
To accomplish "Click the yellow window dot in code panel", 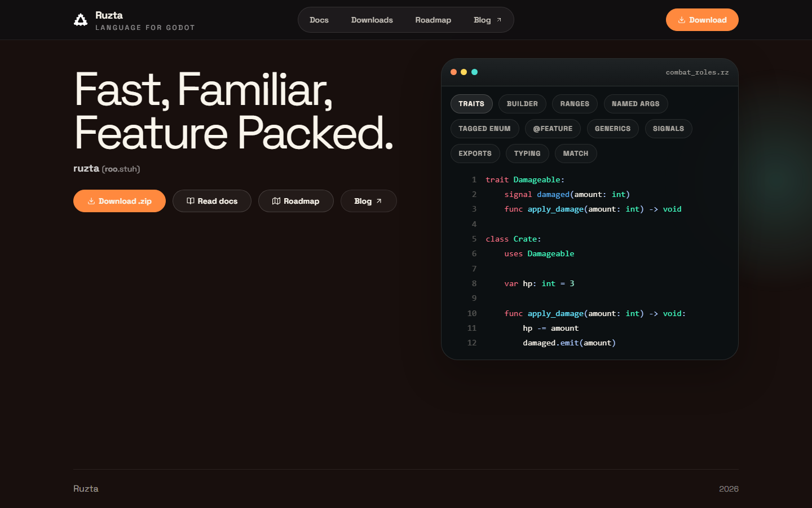I will pos(464,72).
